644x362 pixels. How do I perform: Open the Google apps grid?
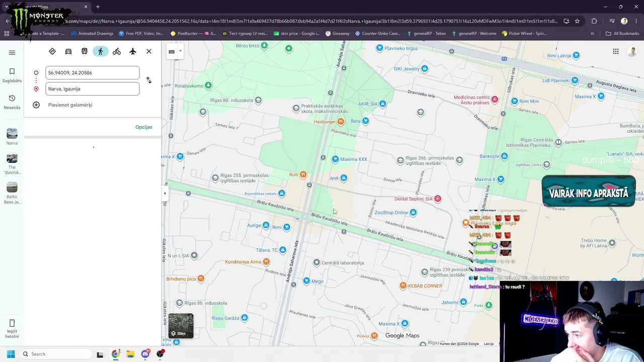pyautogui.click(x=616, y=51)
